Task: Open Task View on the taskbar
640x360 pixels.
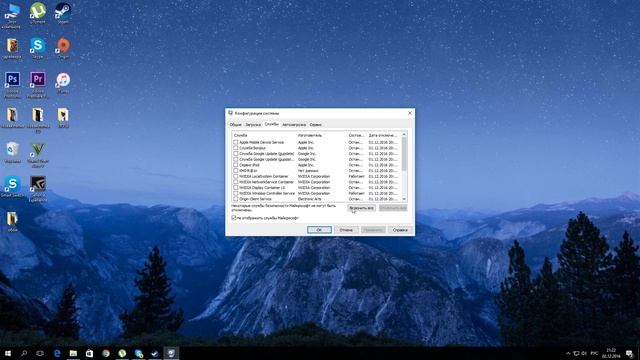Action: tap(40, 353)
